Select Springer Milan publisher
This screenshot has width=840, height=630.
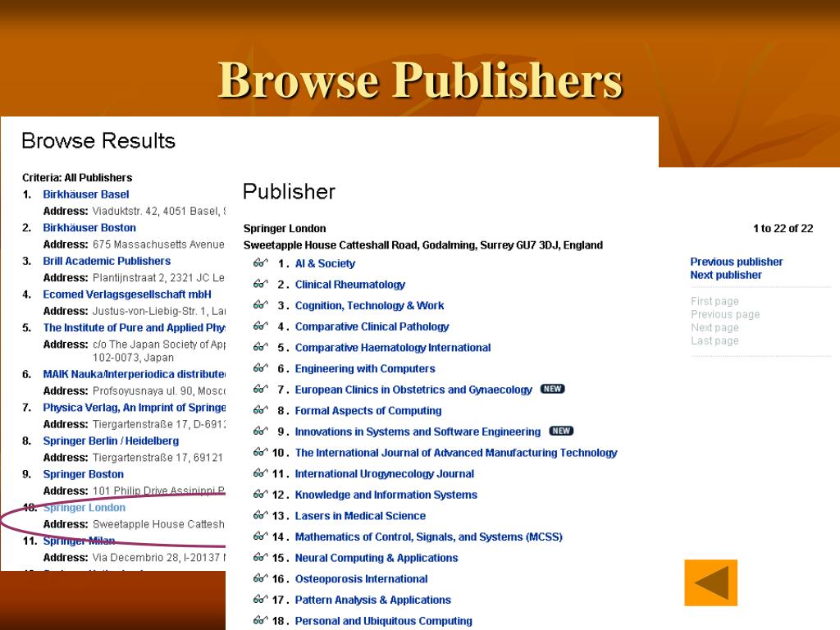(x=79, y=541)
